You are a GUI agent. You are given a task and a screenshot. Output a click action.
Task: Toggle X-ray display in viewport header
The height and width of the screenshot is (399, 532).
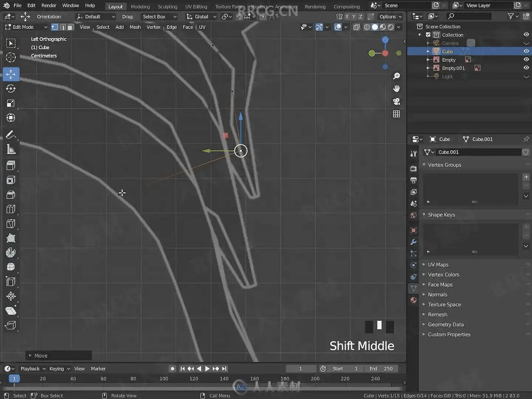coord(357,27)
